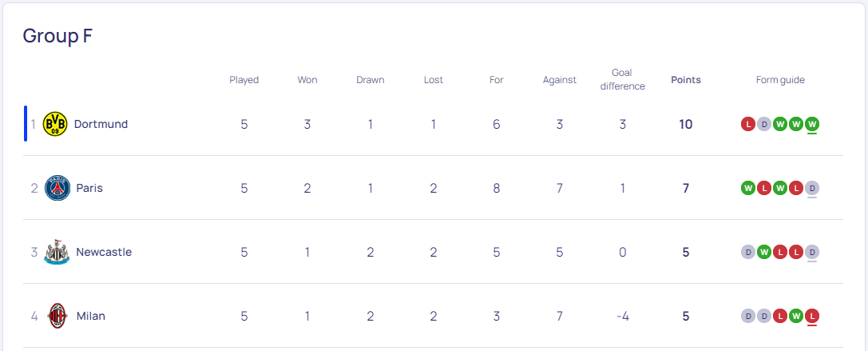Click the AC Milan club crest

coord(57,316)
